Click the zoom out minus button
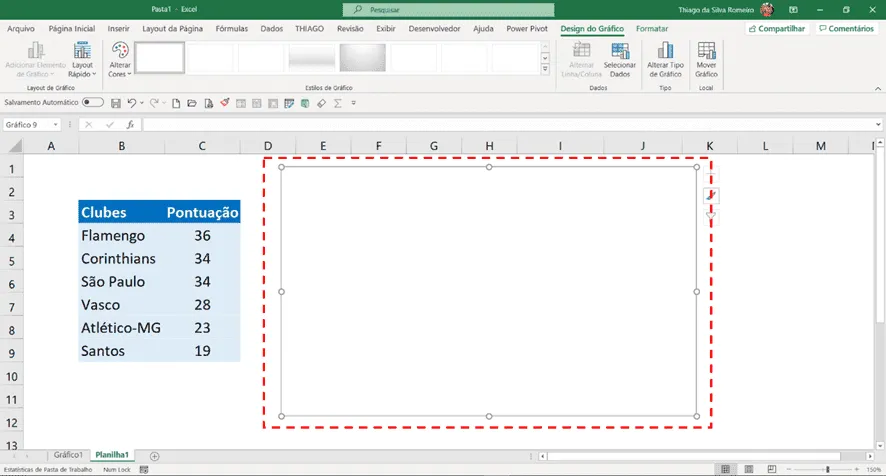The width and height of the screenshot is (886, 476). (789, 469)
